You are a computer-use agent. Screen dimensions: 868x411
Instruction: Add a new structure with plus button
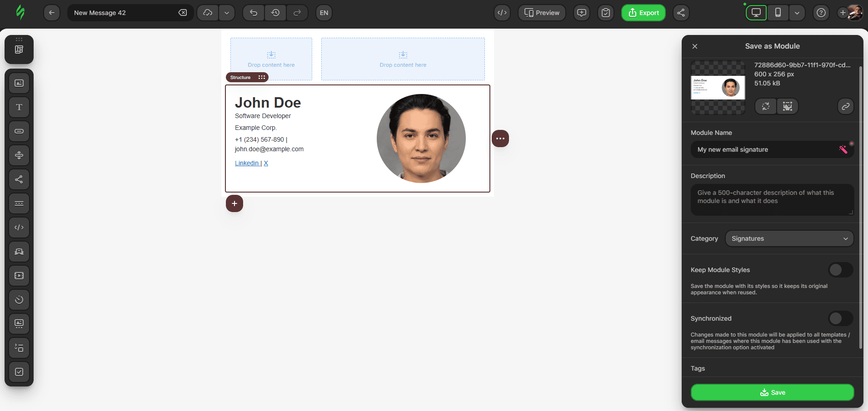(x=234, y=203)
